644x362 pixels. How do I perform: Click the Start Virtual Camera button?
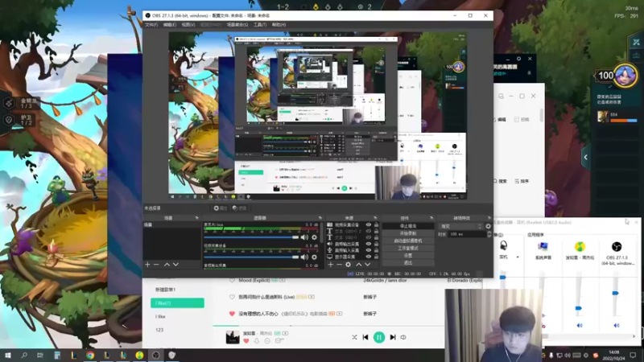[408, 241]
